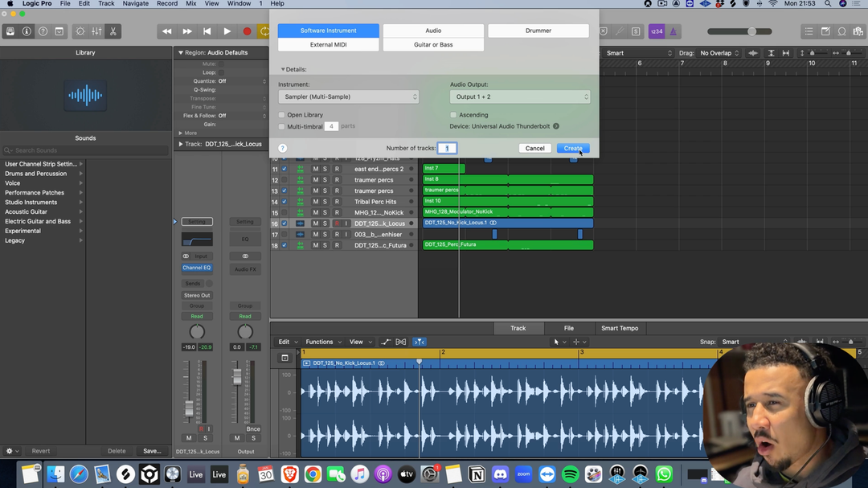
Task: Enable the metronome click icon
Action: tap(674, 31)
